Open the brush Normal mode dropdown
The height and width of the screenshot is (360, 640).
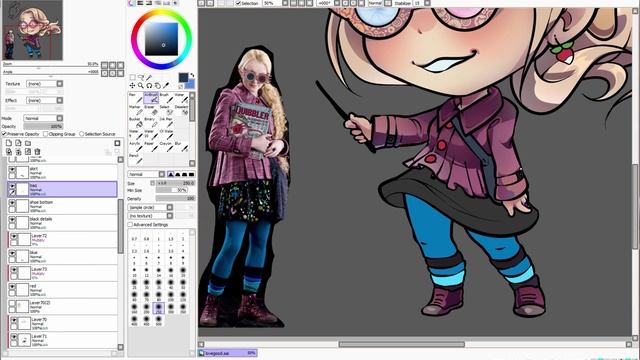[147, 174]
